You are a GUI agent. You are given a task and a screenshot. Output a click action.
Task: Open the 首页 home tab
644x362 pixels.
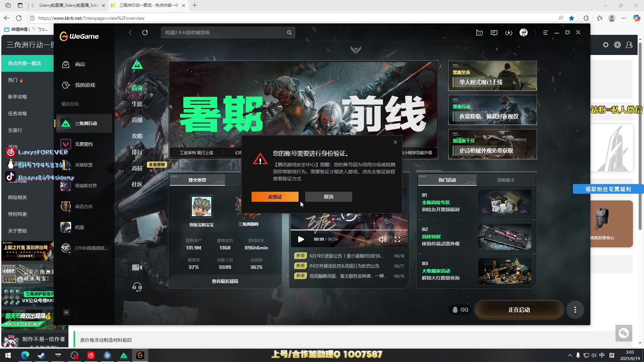(x=137, y=88)
